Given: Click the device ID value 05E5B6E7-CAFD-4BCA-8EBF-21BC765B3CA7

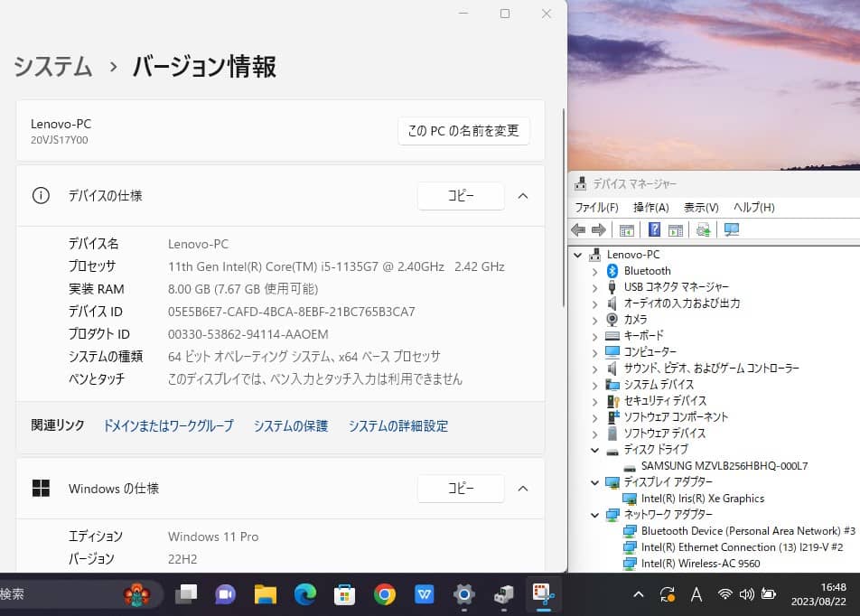Looking at the screenshot, I should pyautogui.click(x=291, y=313).
